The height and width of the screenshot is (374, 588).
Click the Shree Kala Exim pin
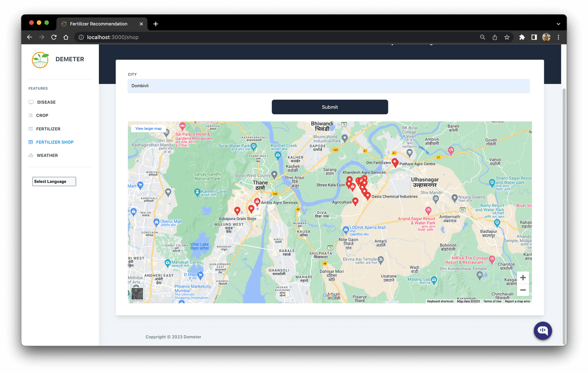click(349, 185)
